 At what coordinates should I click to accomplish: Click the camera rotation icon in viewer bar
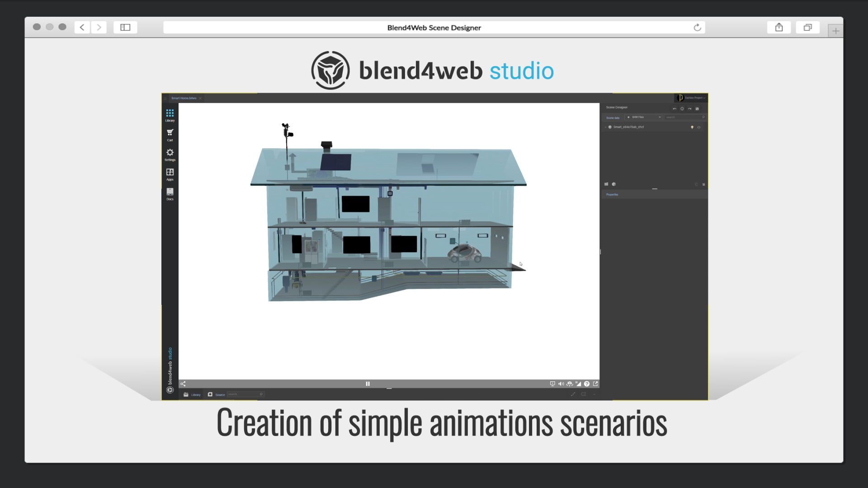click(x=570, y=384)
